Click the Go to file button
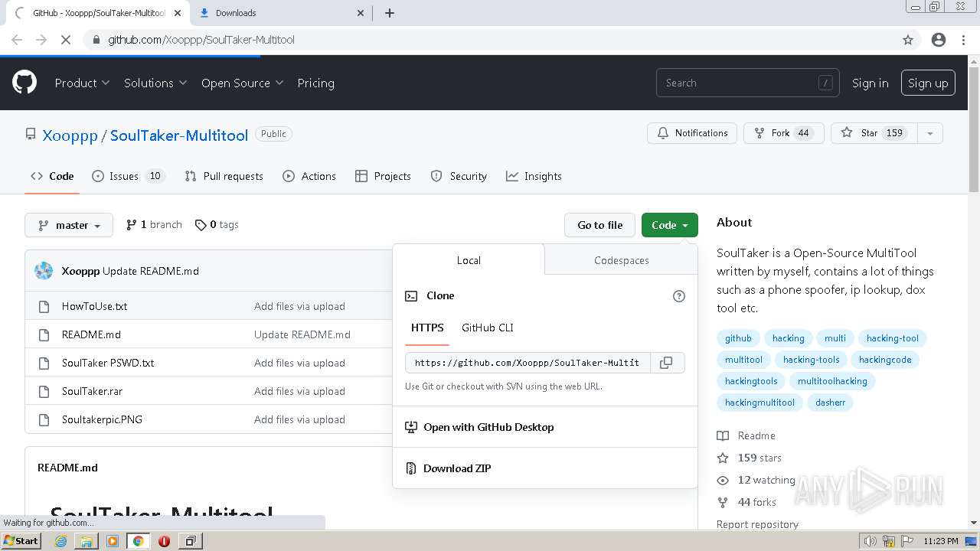Viewport: 980px width, 551px height. pyautogui.click(x=600, y=225)
